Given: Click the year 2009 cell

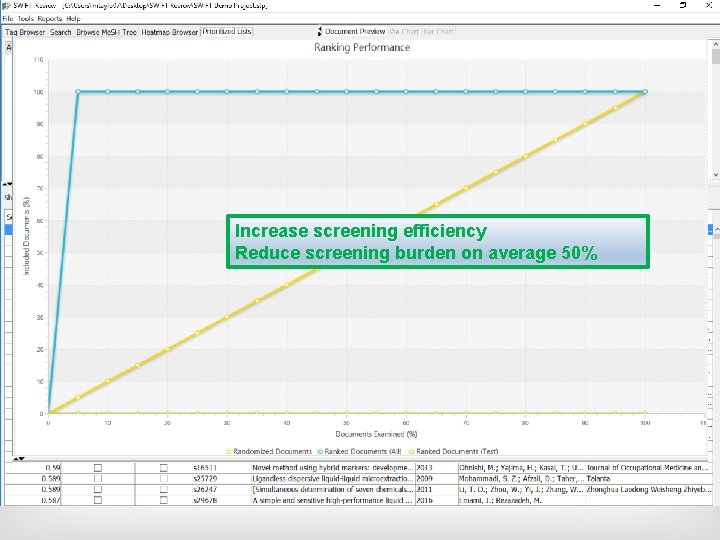Looking at the screenshot, I should click(x=424, y=478).
